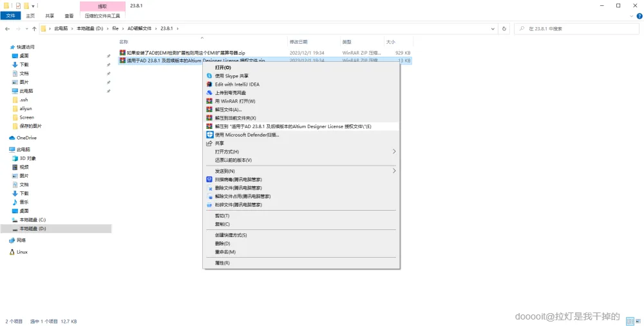Sort by 名称 column header
Image resolution: width=644 pixels, height=326 pixels.
pos(124,42)
